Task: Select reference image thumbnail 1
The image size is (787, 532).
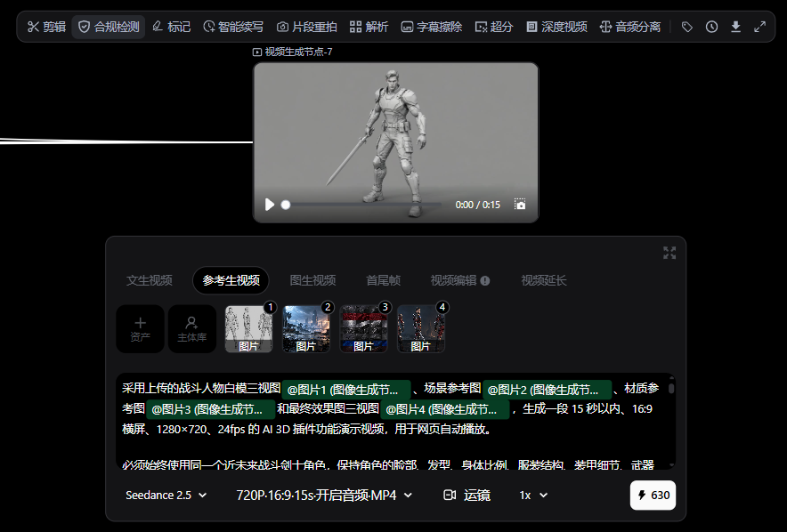Action: 248,329
